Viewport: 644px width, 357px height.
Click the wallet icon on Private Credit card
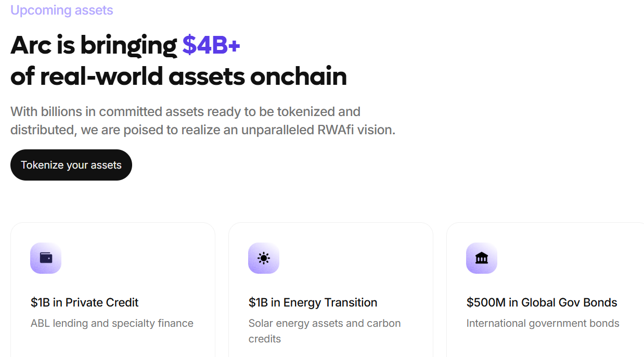click(x=46, y=258)
